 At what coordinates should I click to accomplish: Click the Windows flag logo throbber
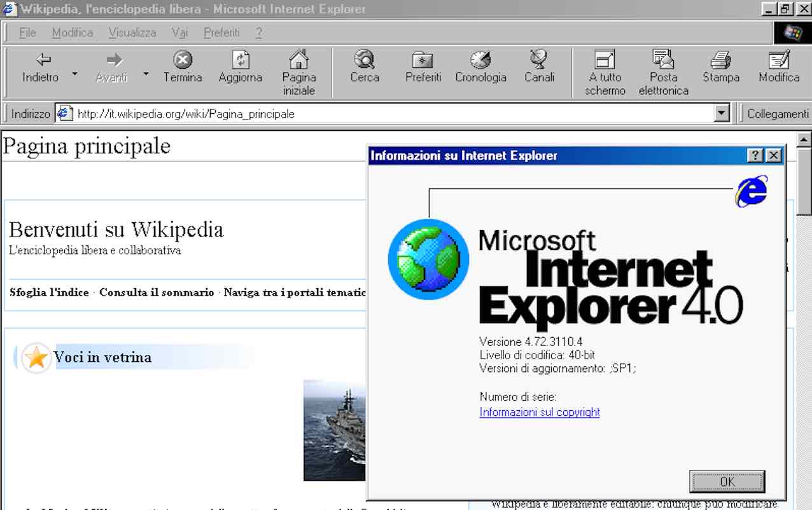tap(792, 32)
